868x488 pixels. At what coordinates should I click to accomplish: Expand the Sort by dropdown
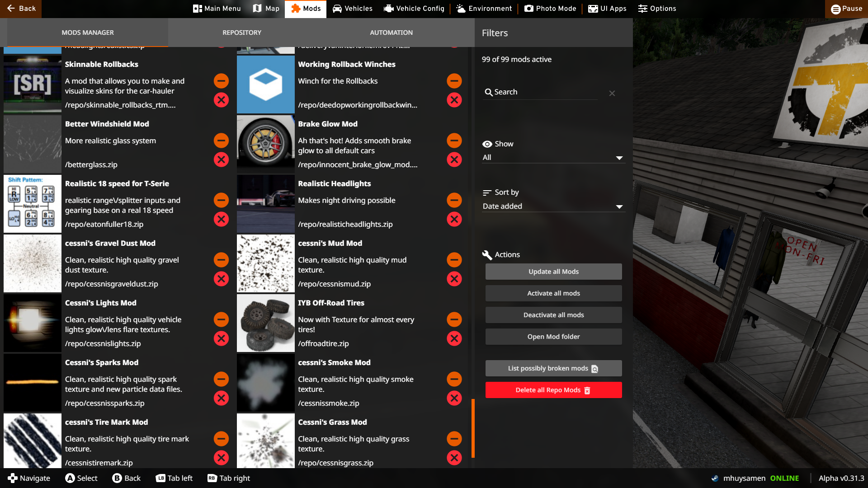553,206
